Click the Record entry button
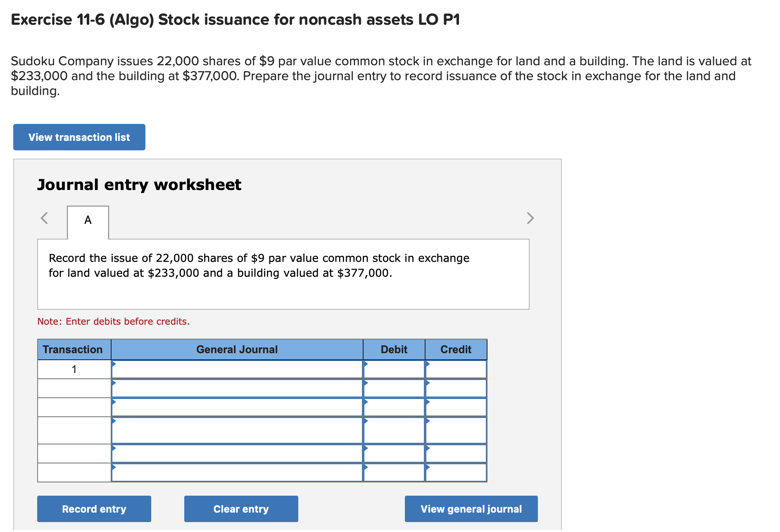Viewport: 780px width, 532px height. pyautogui.click(x=94, y=509)
